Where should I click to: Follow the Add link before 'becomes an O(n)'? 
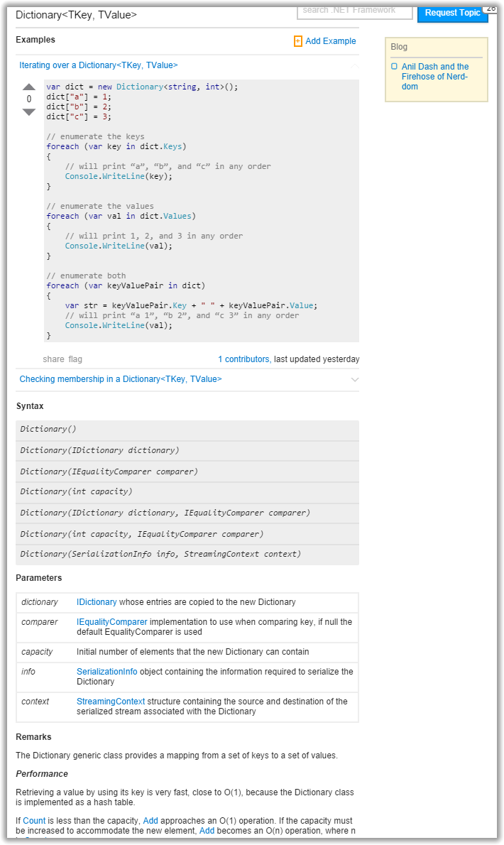pyautogui.click(x=207, y=831)
